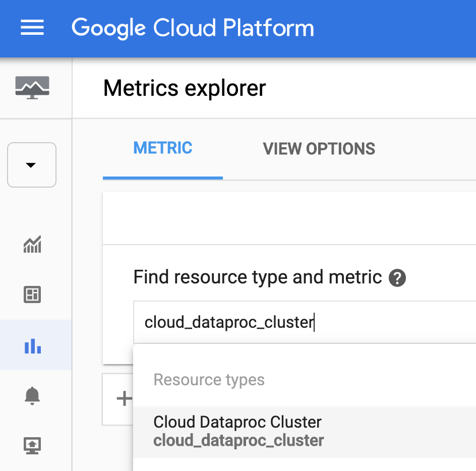Open Alerting bell icon
The width and height of the screenshot is (476, 471).
click(x=32, y=396)
